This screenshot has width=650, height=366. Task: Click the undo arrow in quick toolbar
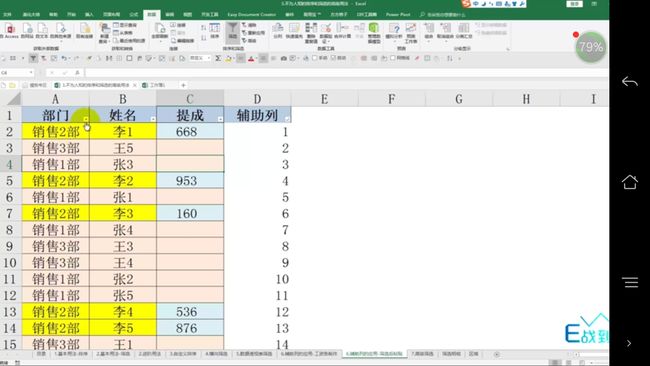[64, 58]
